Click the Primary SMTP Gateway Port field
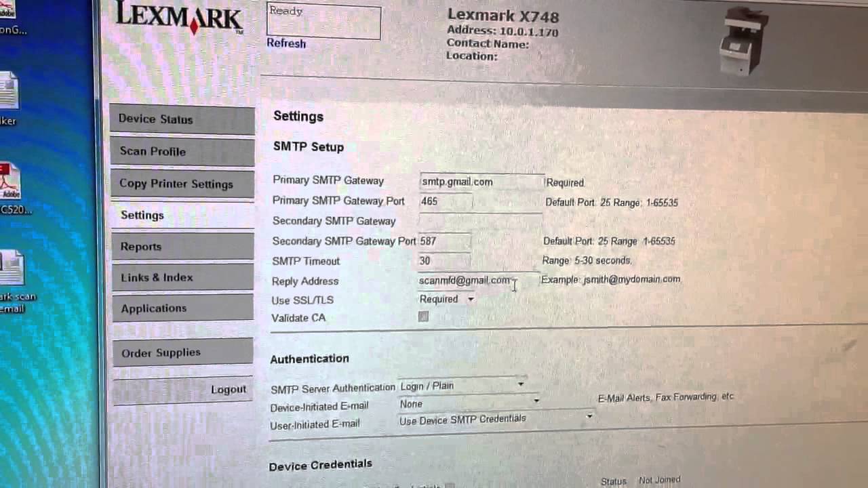This screenshot has width=868, height=488. [x=446, y=201]
